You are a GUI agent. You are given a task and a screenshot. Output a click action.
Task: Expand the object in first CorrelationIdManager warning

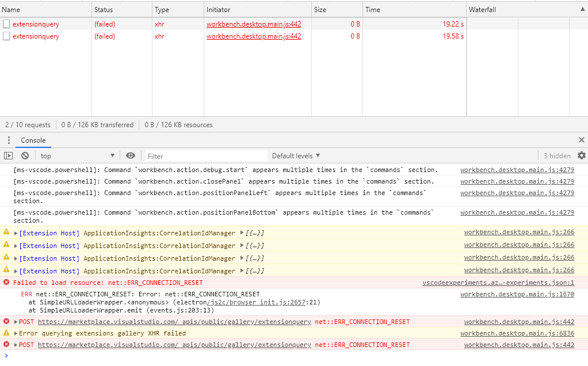(242, 233)
